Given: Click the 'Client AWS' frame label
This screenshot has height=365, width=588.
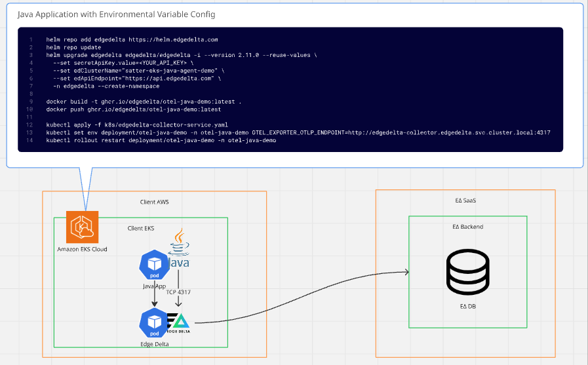Looking at the screenshot, I should [x=154, y=202].
